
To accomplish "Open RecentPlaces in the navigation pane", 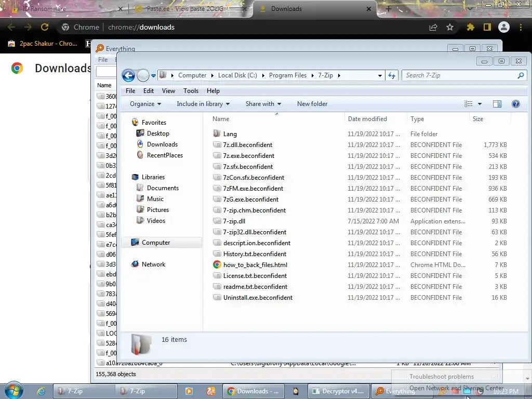I will tap(165, 155).
